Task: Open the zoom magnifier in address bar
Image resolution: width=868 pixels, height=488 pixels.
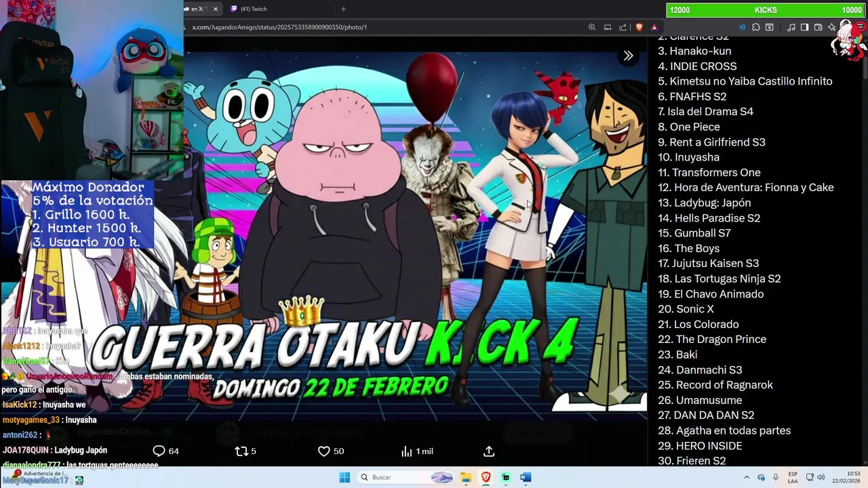Action: (592, 27)
